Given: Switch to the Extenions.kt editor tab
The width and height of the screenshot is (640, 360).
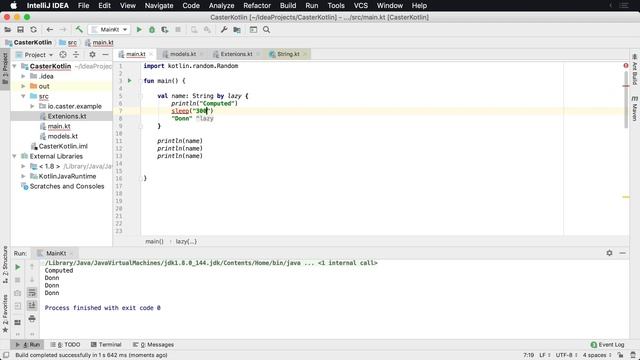Looking at the screenshot, I should [236, 54].
